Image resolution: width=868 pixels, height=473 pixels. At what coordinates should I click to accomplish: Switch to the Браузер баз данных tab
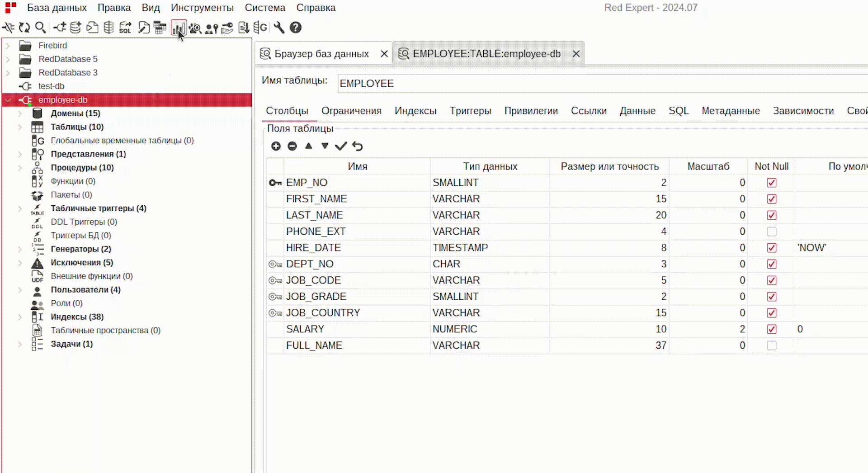(x=321, y=54)
